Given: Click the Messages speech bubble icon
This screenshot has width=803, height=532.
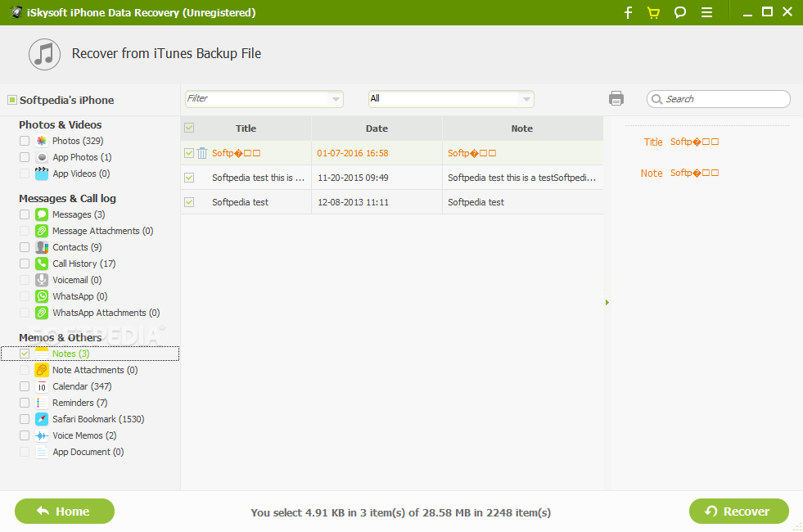Looking at the screenshot, I should tap(42, 214).
